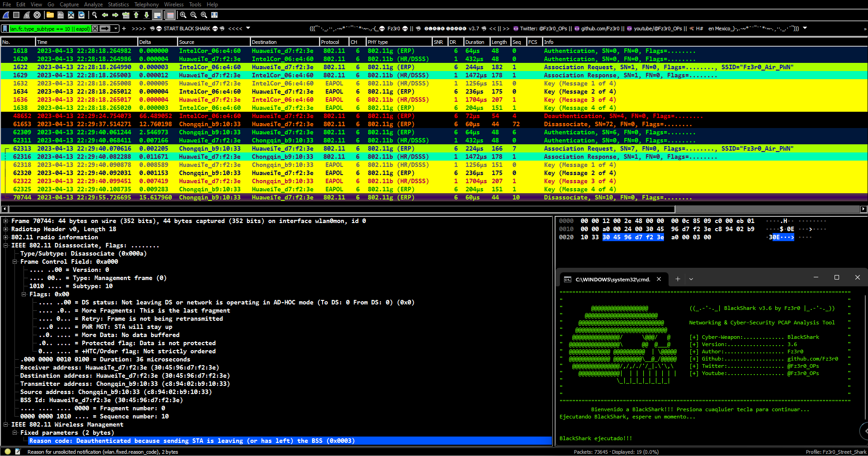Reload this capture file
The image size is (868, 456).
(x=81, y=15)
